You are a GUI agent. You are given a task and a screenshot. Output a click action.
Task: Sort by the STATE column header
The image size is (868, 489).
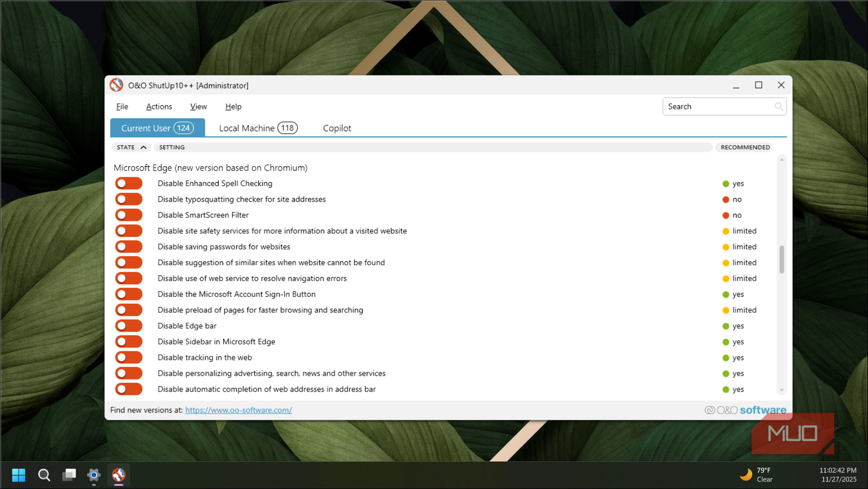[x=132, y=147]
